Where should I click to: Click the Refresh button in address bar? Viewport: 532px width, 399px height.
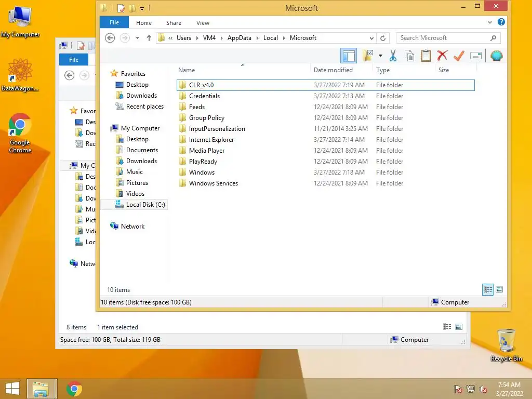coord(383,38)
